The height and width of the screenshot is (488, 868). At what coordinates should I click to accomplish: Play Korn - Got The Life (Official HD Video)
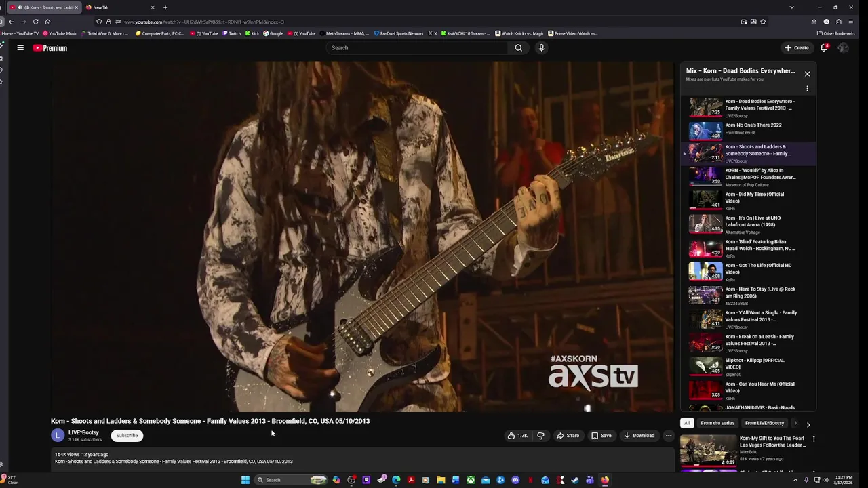pyautogui.click(x=749, y=272)
